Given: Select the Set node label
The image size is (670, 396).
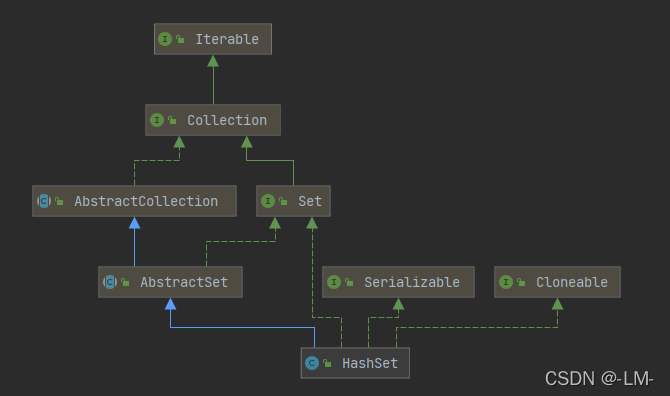Looking at the screenshot, I should click(310, 201).
